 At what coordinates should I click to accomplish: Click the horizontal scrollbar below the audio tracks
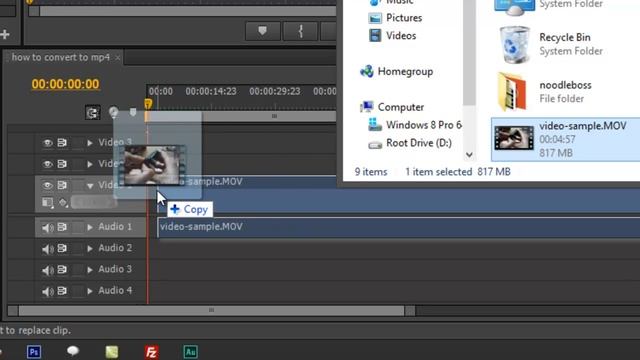[x=211, y=311]
